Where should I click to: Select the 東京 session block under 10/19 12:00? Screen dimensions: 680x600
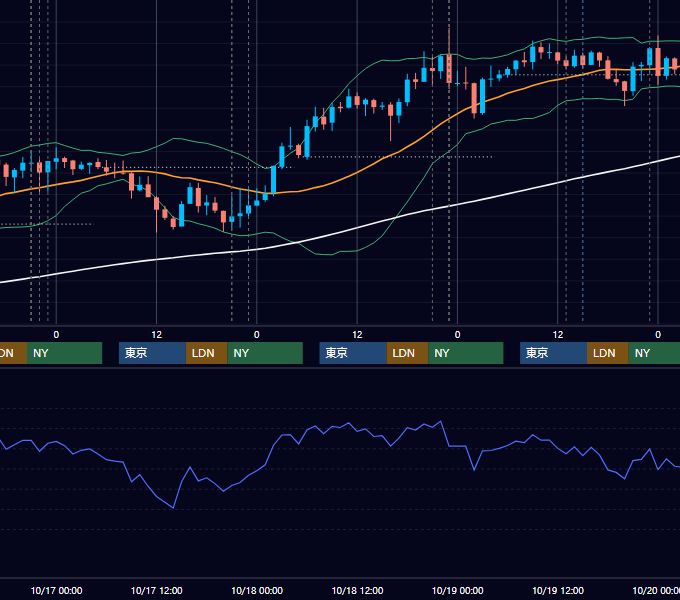(x=553, y=353)
